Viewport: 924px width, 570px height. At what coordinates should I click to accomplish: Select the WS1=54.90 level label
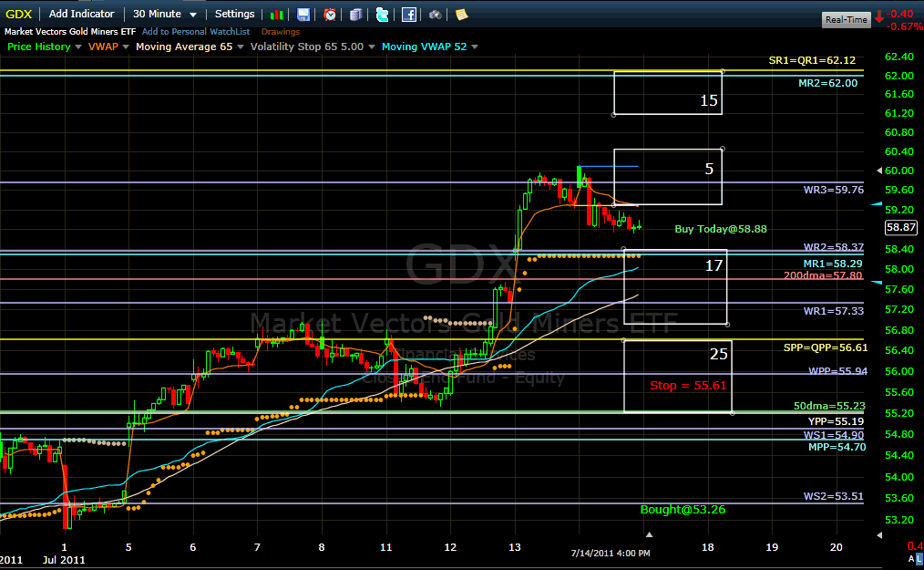pyautogui.click(x=833, y=435)
